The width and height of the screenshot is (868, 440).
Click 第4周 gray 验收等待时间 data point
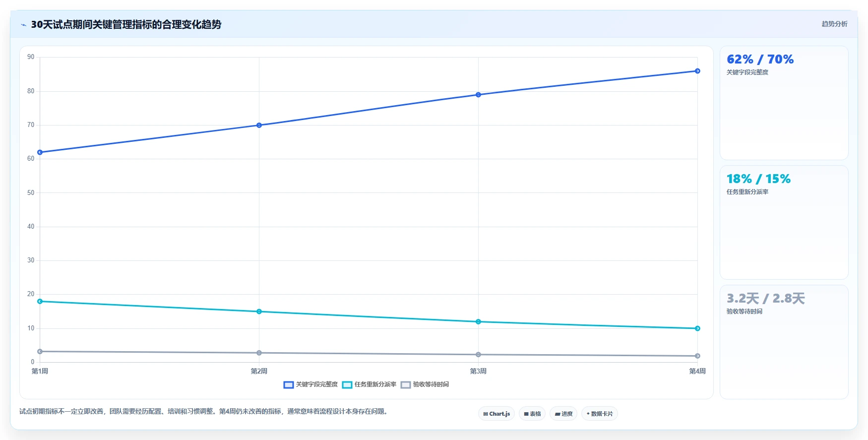pyautogui.click(x=697, y=356)
